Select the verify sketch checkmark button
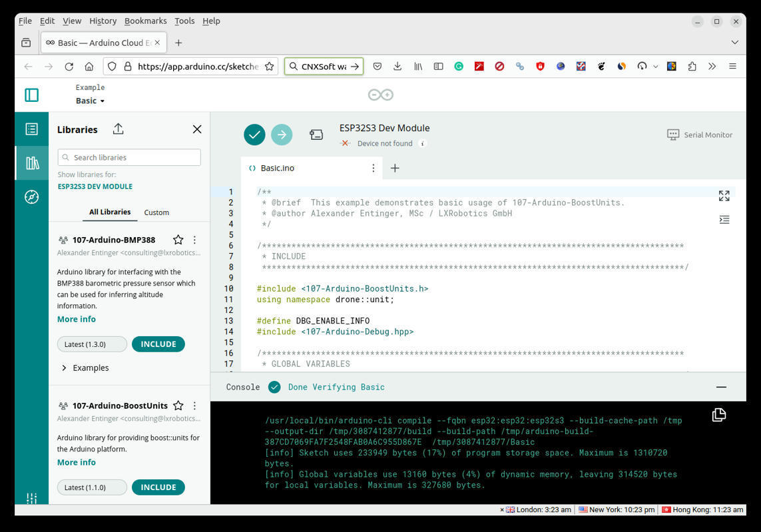Image resolution: width=761 pixels, height=532 pixels. pos(254,134)
